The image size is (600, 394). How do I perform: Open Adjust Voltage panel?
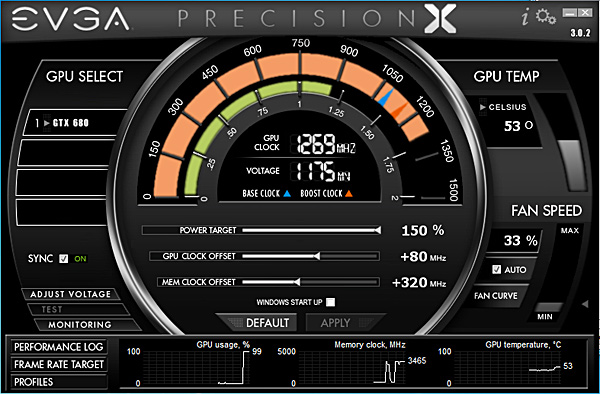(x=70, y=294)
